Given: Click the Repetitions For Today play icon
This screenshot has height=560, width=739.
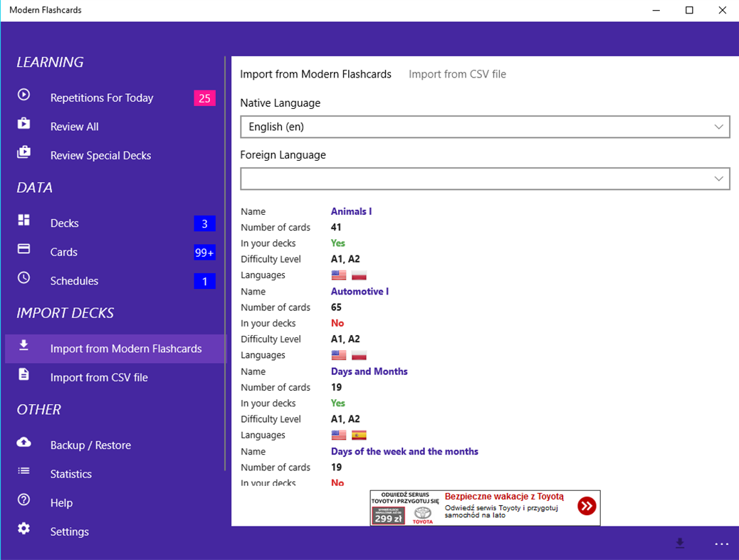Looking at the screenshot, I should pos(22,97).
